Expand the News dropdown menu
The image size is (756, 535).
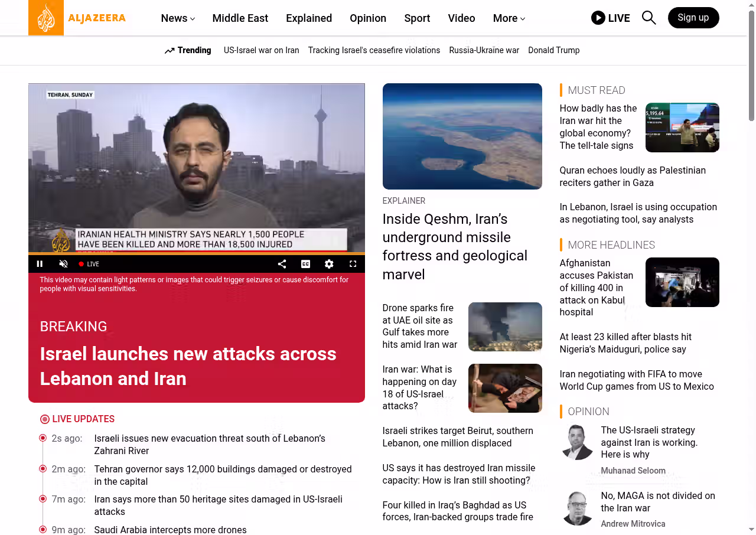coord(178,18)
